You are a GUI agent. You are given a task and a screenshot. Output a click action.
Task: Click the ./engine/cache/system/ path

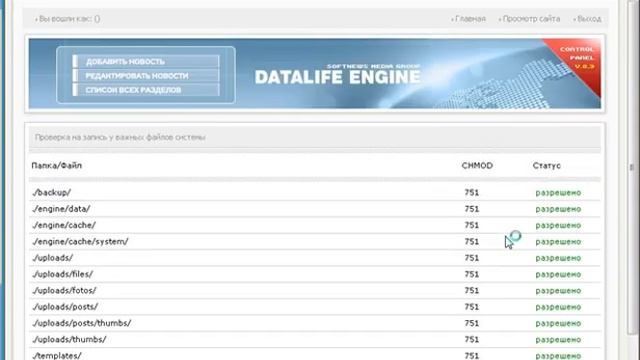[x=80, y=242]
